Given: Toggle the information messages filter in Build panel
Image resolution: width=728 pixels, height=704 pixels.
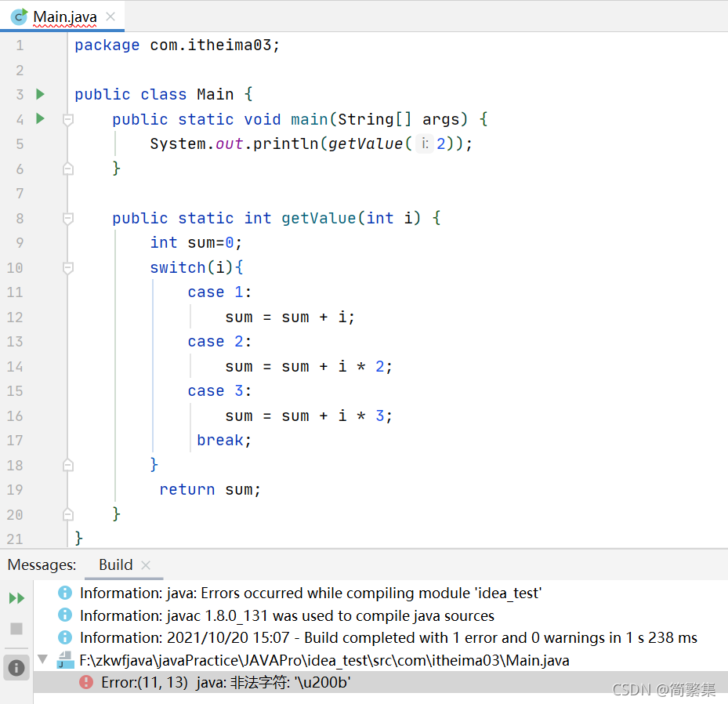Looking at the screenshot, I should click(x=16, y=667).
